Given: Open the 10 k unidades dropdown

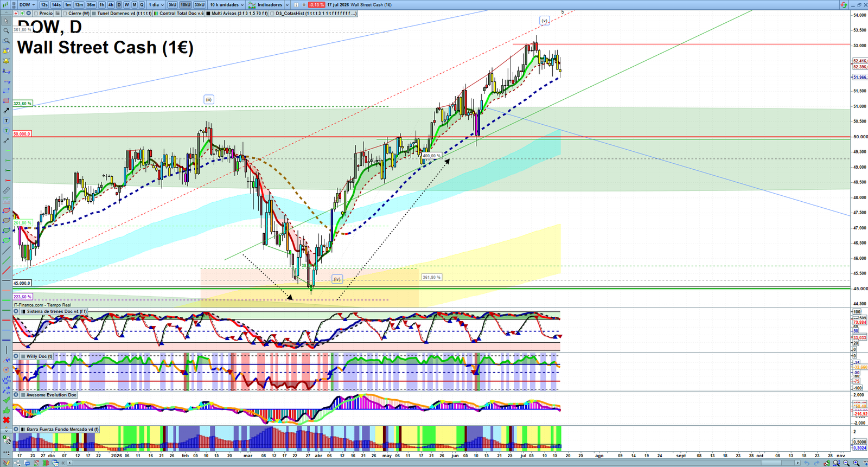Looking at the screenshot, I should click(227, 5).
